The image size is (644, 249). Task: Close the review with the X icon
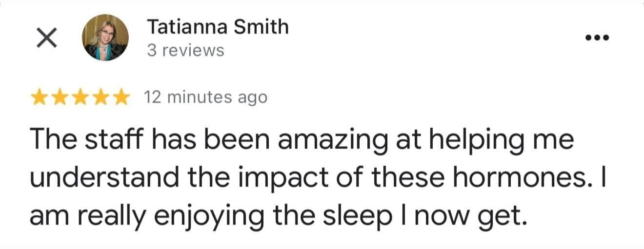[x=47, y=38]
